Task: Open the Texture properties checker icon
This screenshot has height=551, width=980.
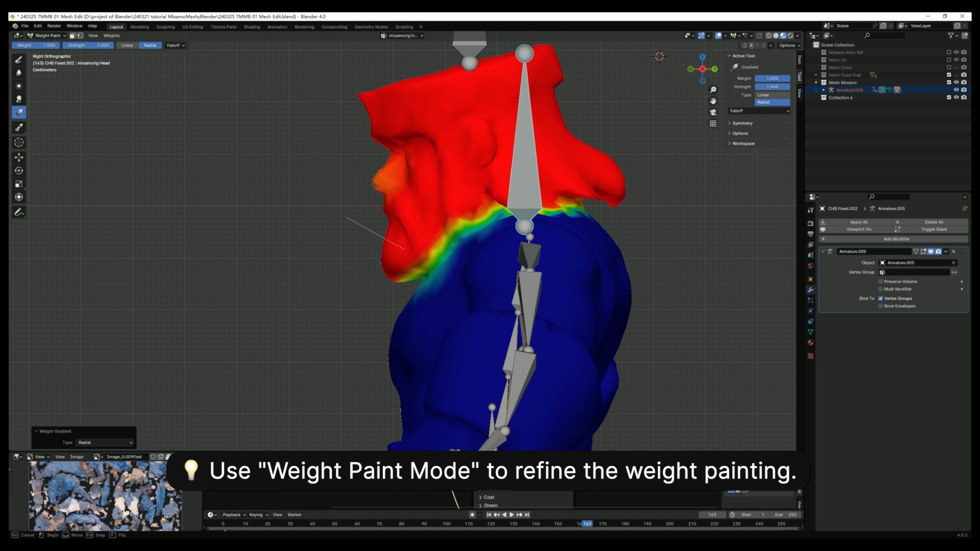Action: tap(810, 356)
